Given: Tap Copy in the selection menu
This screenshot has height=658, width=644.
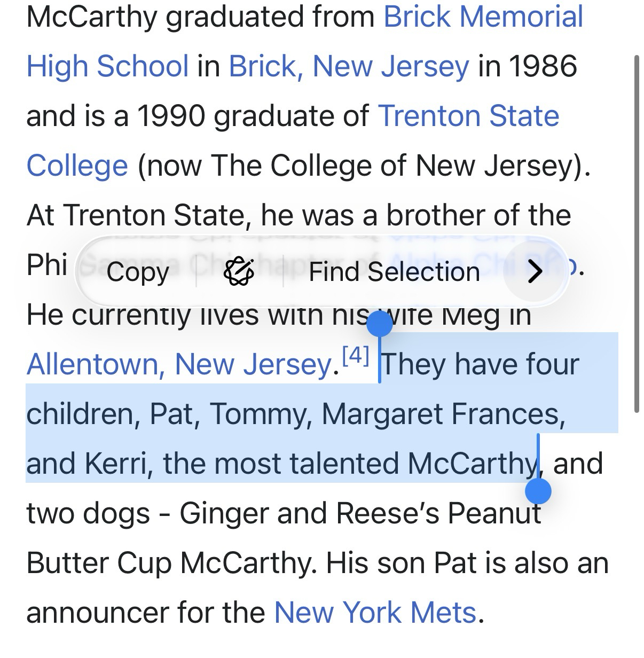Looking at the screenshot, I should (138, 272).
